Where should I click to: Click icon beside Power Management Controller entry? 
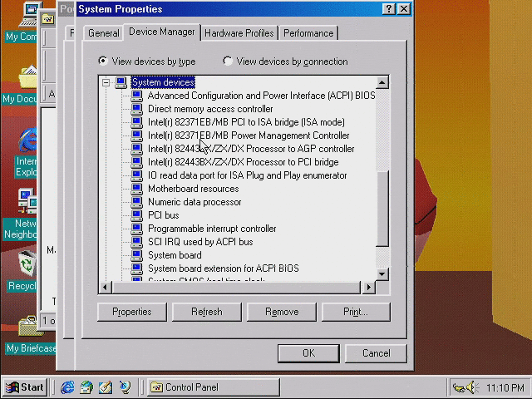click(x=136, y=135)
